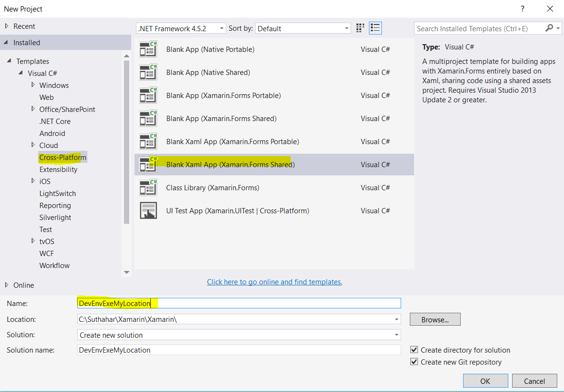Open the search options dropdown arrow

(558, 28)
